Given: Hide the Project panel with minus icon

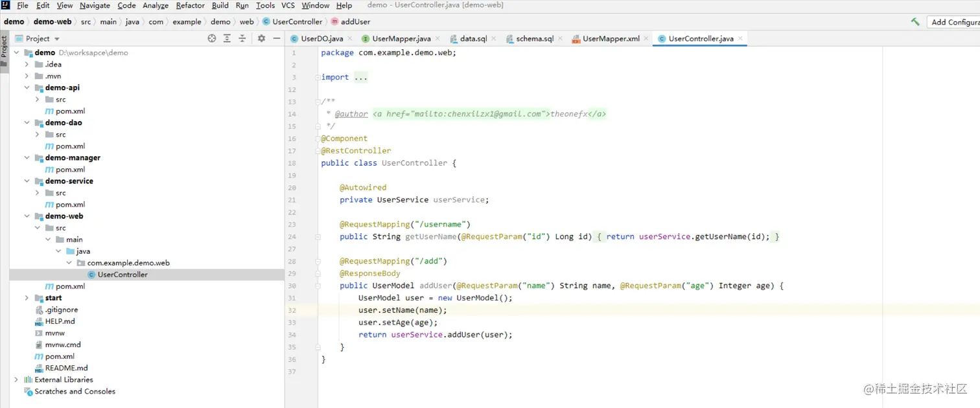Looking at the screenshot, I should (277, 38).
